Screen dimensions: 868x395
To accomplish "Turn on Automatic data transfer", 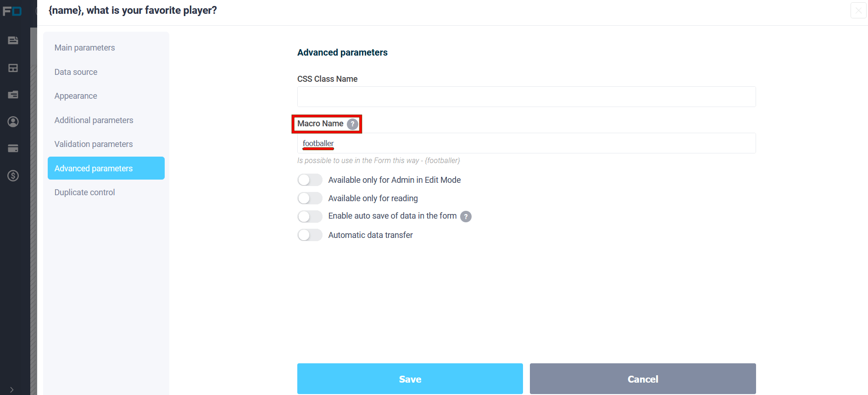I will tap(310, 235).
